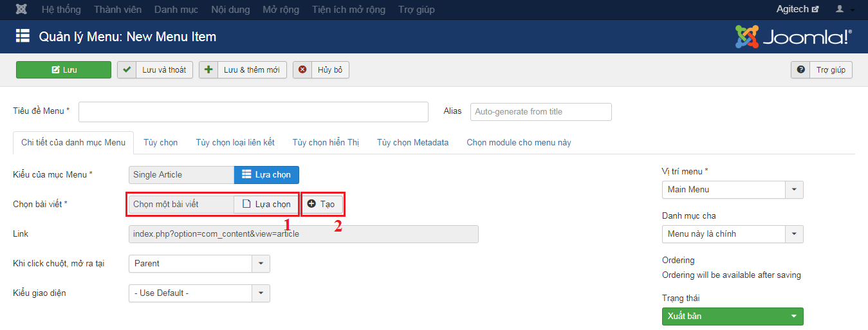This screenshot has width=868, height=330.
Task: Click the Agitech site link
Action: 797,10
